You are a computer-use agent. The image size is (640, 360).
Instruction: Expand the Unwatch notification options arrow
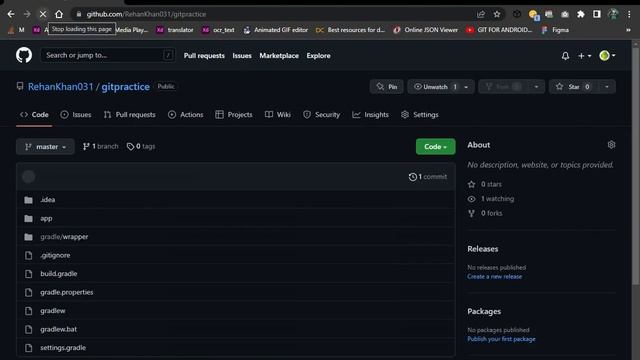coord(467,87)
